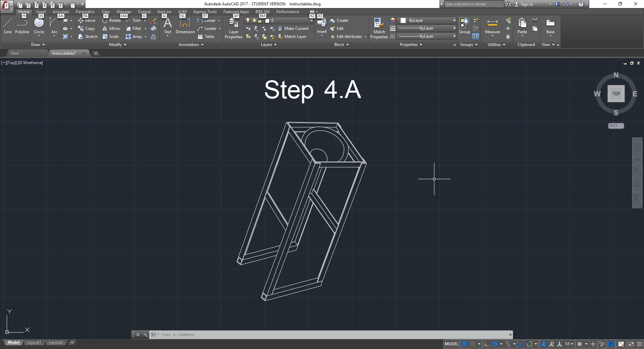Toggle group selection on/off
Image resolution: width=644 pixels, height=349 pixels.
tap(476, 37)
